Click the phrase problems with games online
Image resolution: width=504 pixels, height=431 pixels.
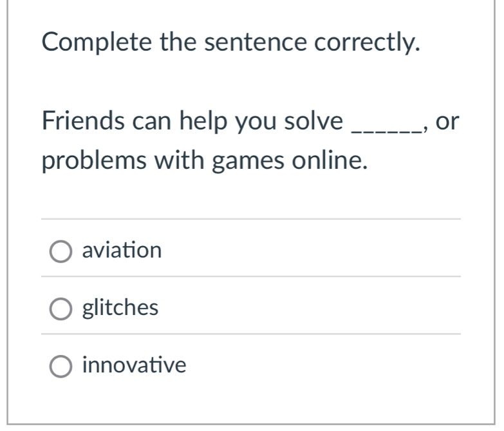pyautogui.click(x=205, y=160)
